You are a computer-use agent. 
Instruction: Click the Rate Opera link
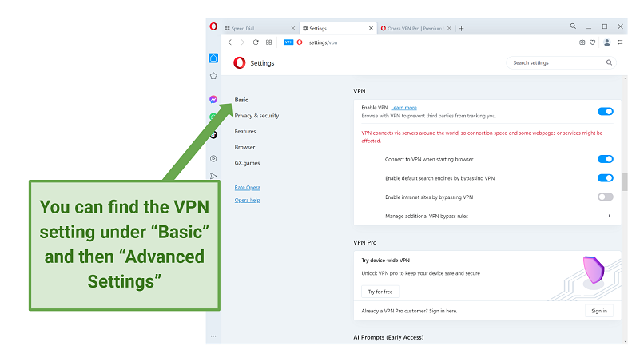coord(247,187)
